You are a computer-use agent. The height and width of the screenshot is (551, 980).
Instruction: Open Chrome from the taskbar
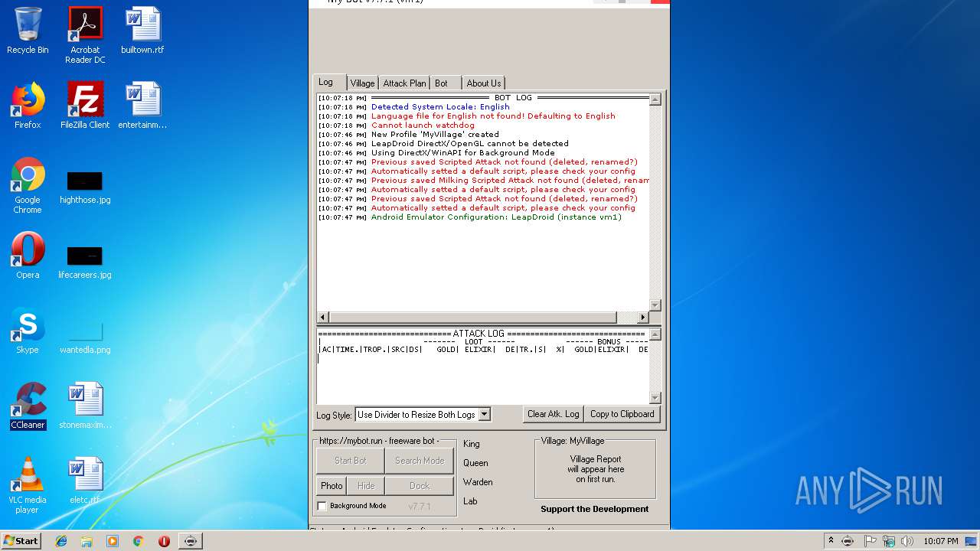139,541
